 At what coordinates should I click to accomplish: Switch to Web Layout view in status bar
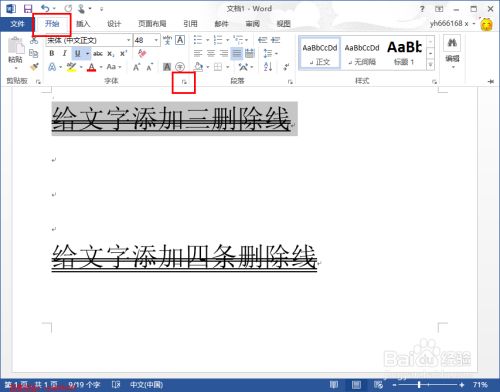point(378,385)
